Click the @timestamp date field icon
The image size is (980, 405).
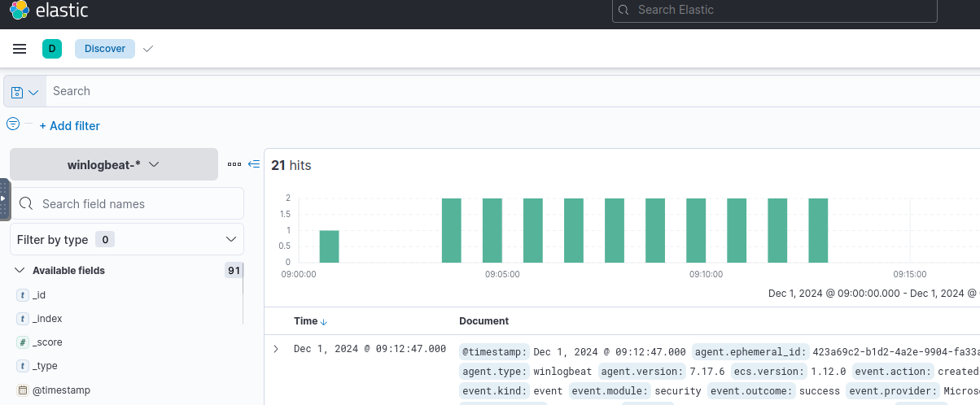click(22, 390)
